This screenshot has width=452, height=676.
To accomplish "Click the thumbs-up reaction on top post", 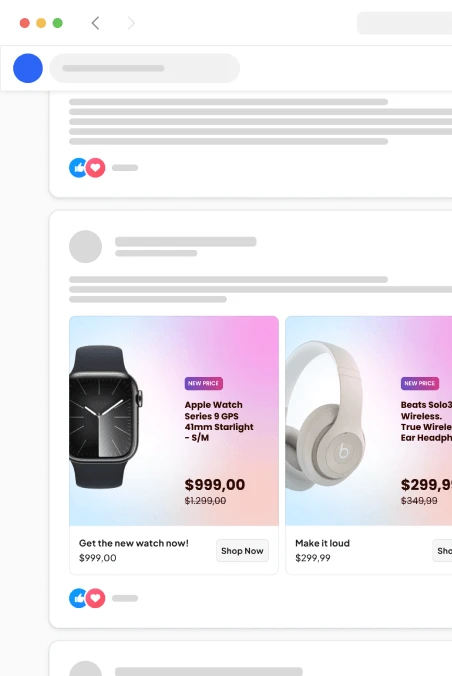I will (x=78, y=168).
